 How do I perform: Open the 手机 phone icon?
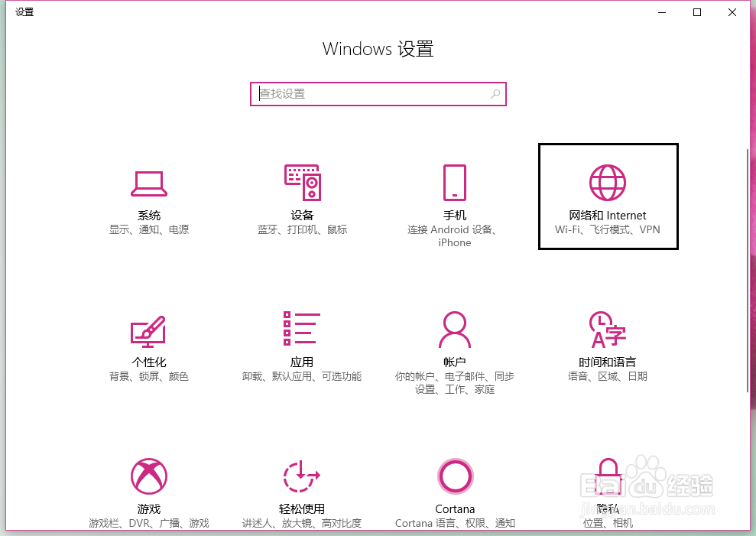point(455,183)
